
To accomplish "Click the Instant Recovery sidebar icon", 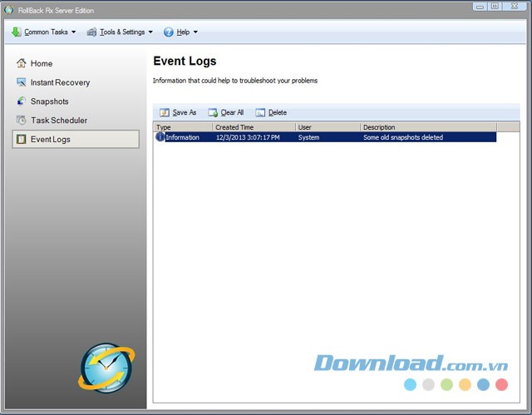I will pos(22,82).
